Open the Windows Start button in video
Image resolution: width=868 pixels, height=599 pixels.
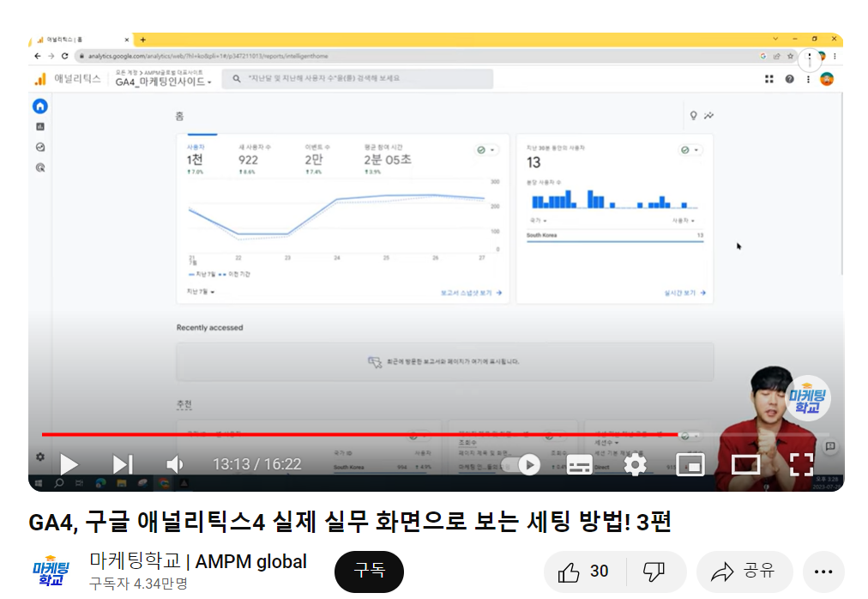tap(39, 483)
